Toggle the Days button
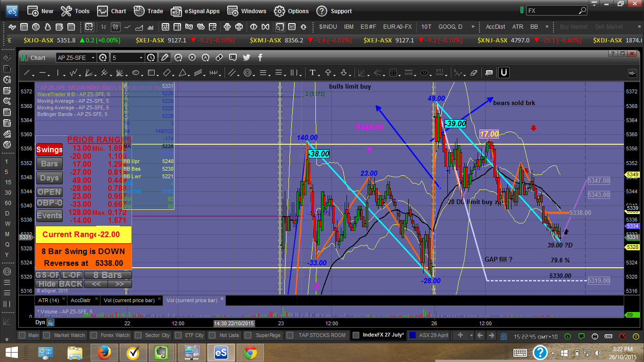The height and width of the screenshot is (362, 644). coord(50,178)
